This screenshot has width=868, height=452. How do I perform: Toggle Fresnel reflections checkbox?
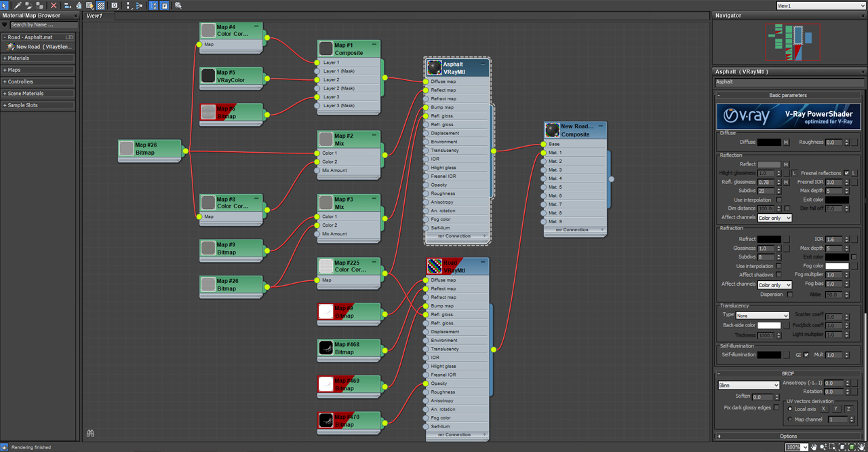pos(846,173)
